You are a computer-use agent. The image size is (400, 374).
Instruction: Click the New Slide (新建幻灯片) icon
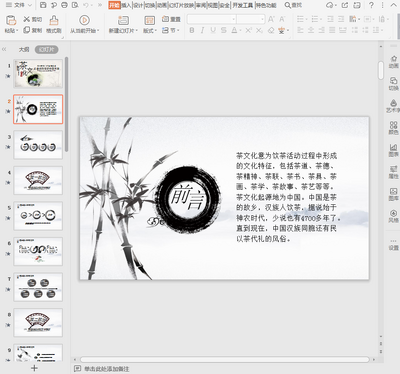(x=123, y=20)
